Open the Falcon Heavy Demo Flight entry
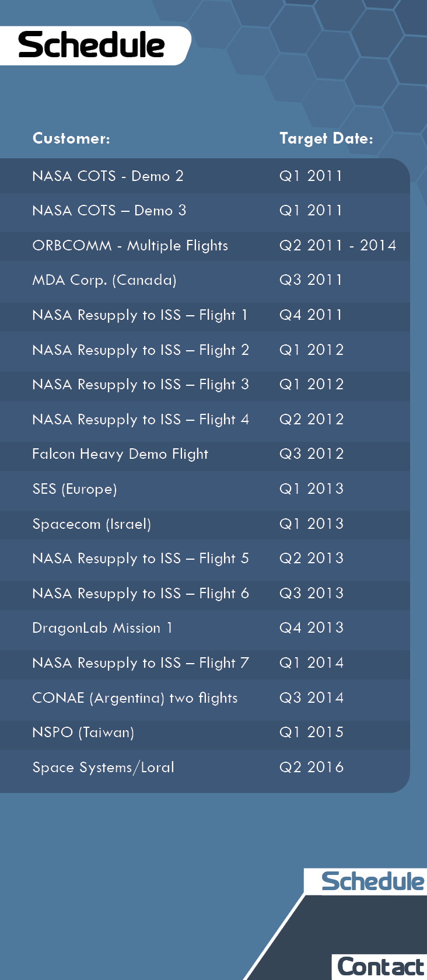The width and height of the screenshot is (427, 980). (205, 454)
